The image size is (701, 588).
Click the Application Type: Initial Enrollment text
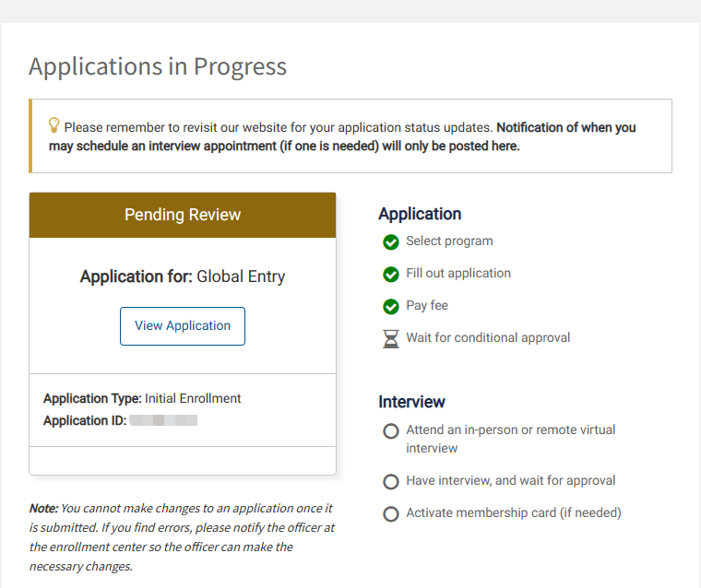142,399
